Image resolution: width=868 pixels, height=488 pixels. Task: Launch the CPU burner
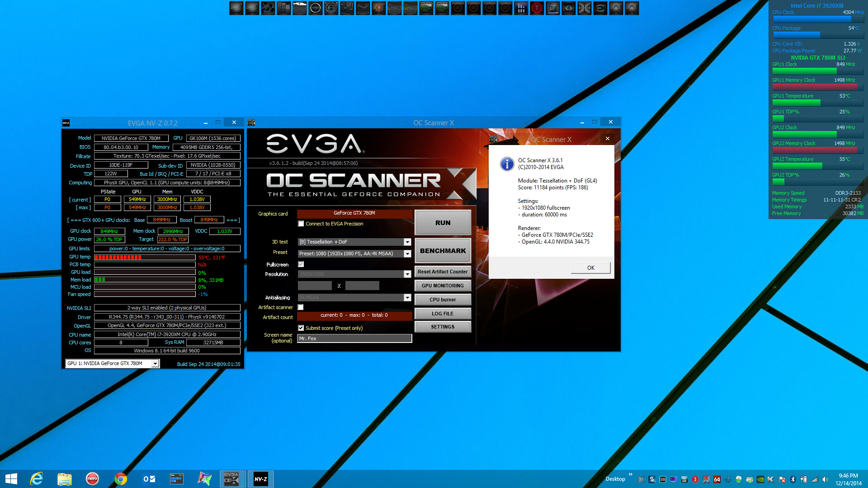coord(443,300)
